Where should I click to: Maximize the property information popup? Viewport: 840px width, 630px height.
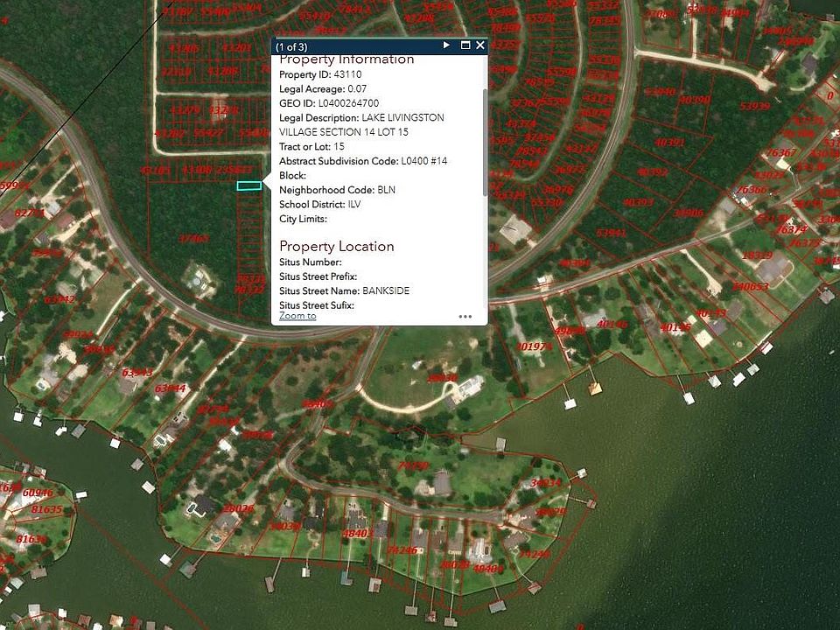(x=465, y=45)
